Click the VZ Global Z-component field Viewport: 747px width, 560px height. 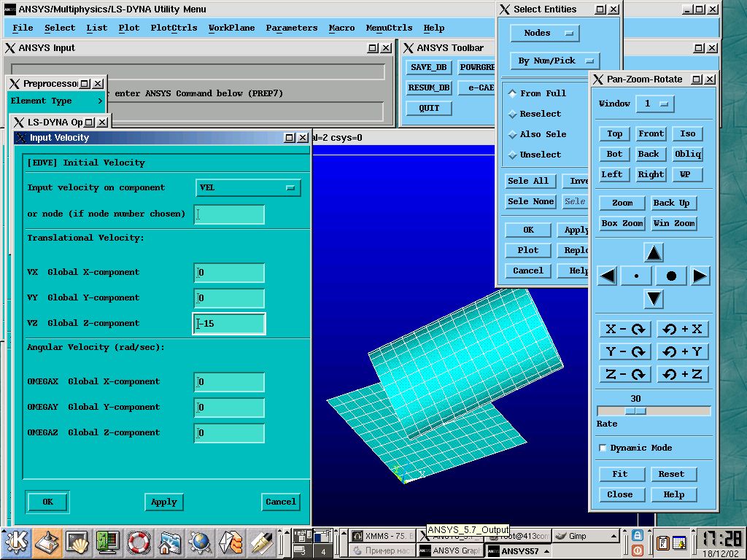pyautogui.click(x=229, y=324)
